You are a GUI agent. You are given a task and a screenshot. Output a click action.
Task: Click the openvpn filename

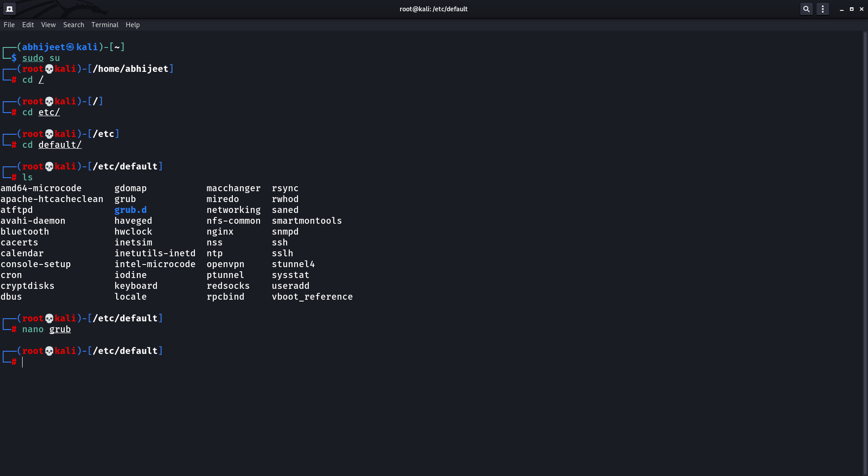click(226, 264)
